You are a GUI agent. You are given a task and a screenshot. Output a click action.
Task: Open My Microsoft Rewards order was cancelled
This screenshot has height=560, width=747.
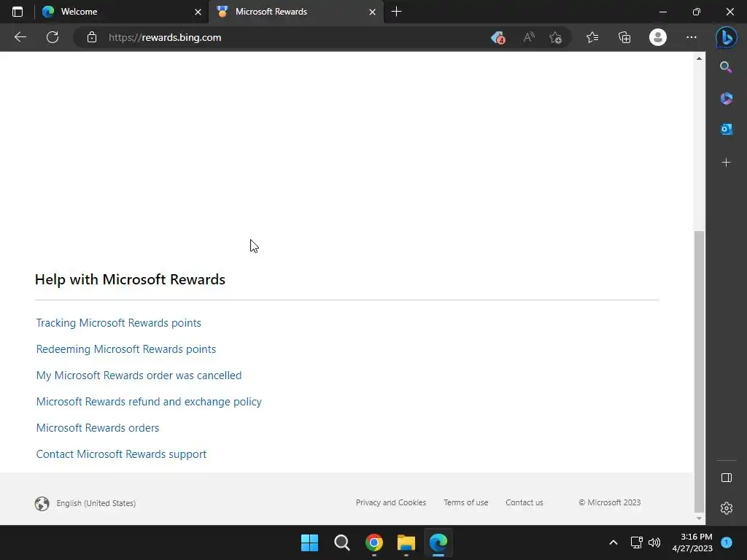pyautogui.click(x=139, y=376)
